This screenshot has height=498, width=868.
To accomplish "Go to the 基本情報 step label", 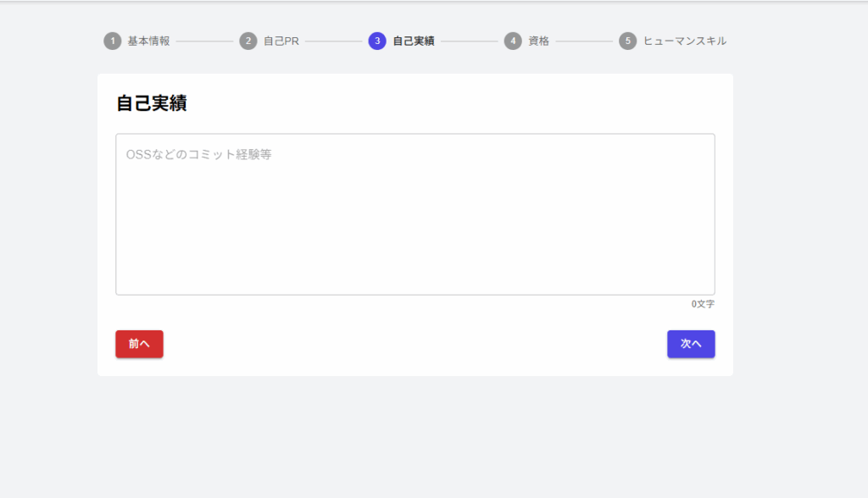I will click(x=148, y=41).
